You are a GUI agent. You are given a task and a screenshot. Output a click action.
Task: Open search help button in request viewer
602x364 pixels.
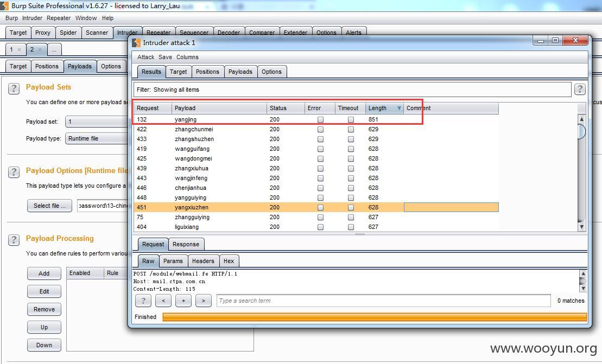coord(143,301)
